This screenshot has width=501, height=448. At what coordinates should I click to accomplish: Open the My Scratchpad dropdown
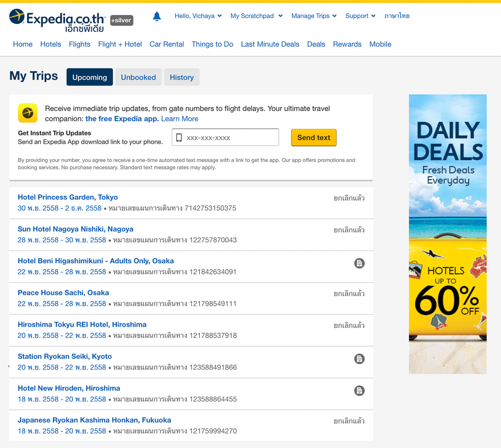click(x=257, y=16)
